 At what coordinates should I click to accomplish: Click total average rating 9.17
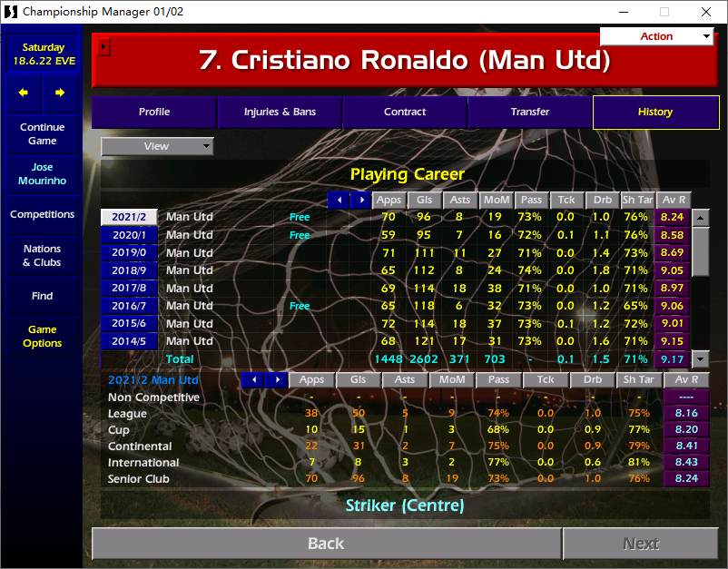pyautogui.click(x=673, y=359)
